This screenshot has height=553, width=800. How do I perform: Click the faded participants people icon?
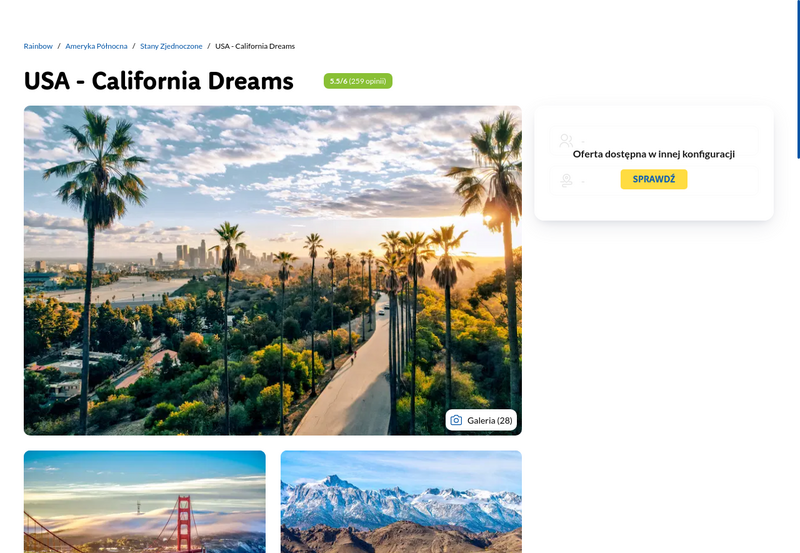point(566,140)
